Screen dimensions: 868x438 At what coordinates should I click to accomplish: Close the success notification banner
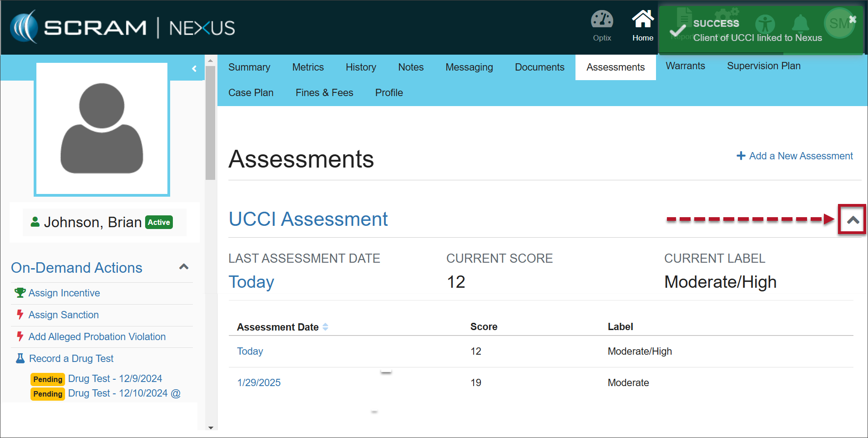click(x=853, y=19)
